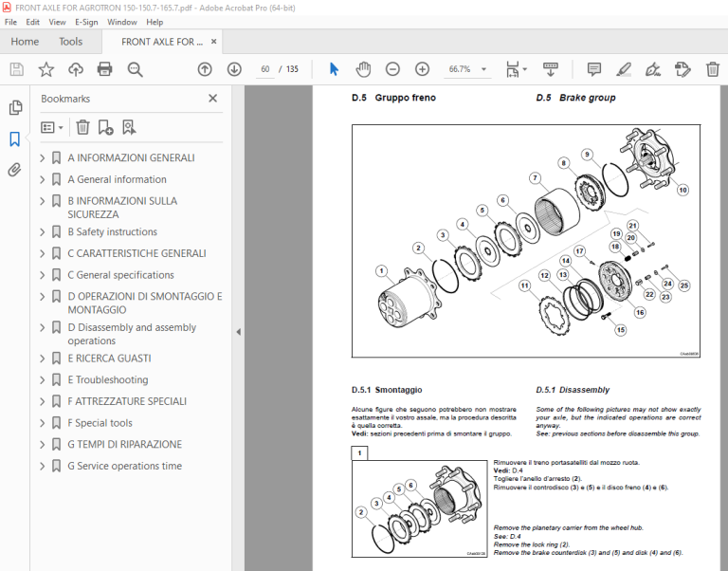Open bookmarks options list dropdown

tap(52, 127)
